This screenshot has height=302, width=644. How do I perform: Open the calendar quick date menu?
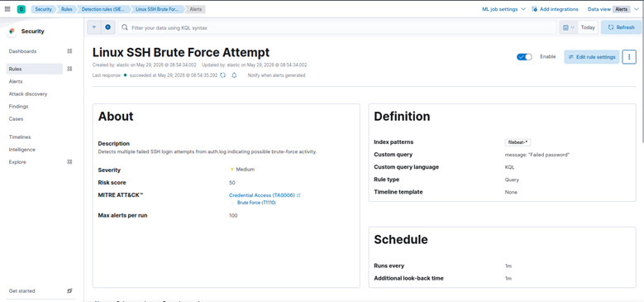click(569, 27)
